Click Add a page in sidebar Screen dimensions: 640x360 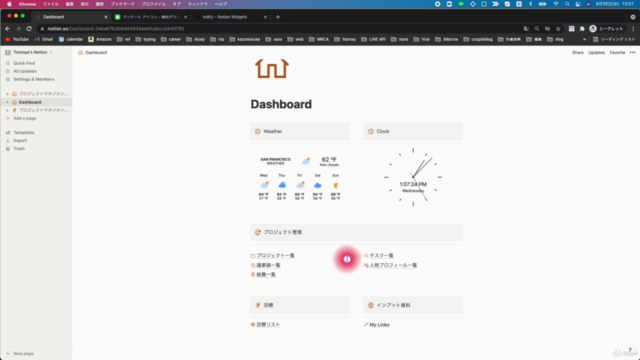point(24,118)
